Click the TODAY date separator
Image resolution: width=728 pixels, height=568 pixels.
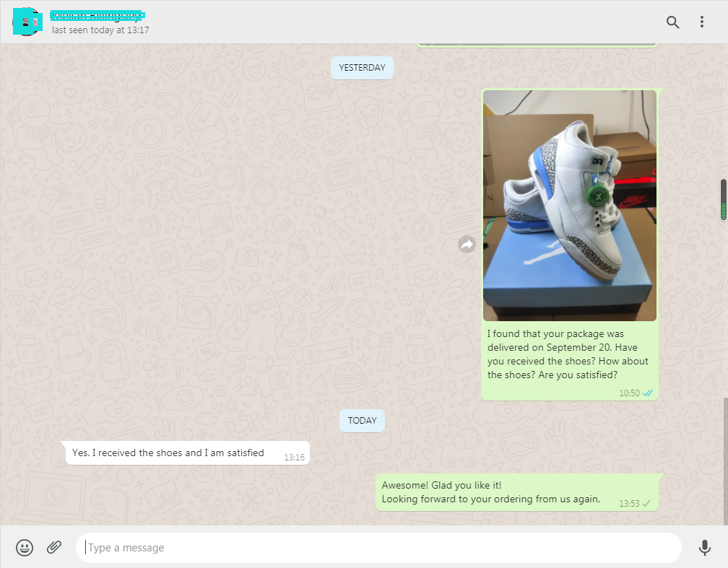coord(362,421)
